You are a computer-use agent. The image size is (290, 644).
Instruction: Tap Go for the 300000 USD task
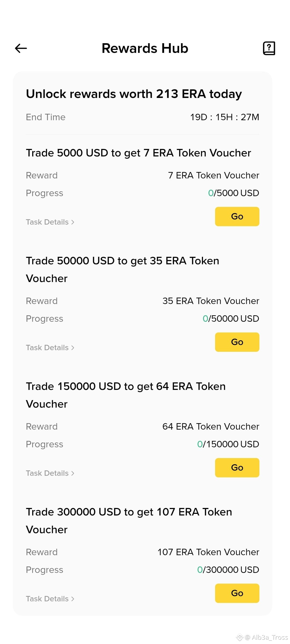(237, 593)
